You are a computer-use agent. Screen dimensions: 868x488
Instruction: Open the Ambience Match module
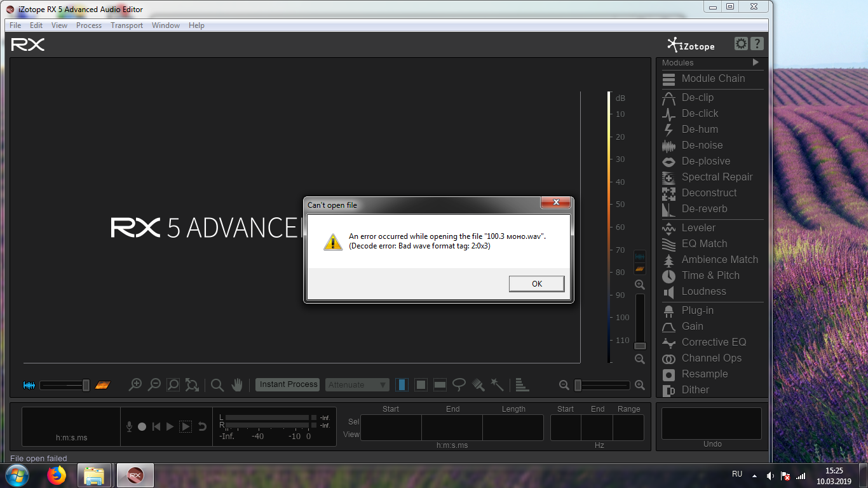712,260
